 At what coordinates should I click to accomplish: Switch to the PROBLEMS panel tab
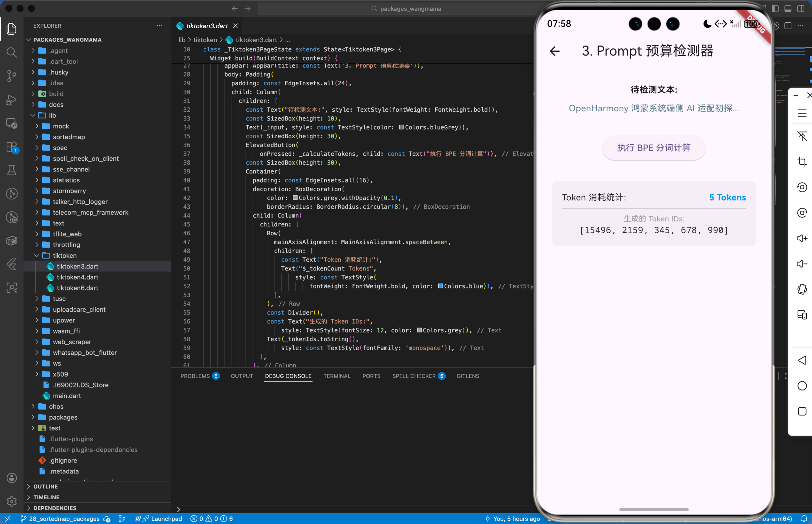[x=195, y=376]
